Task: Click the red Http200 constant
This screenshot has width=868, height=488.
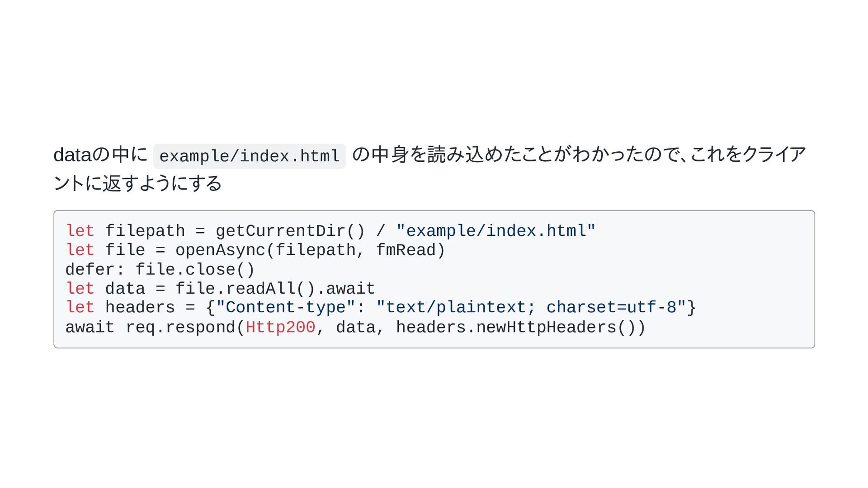Action: pos(280,327)
